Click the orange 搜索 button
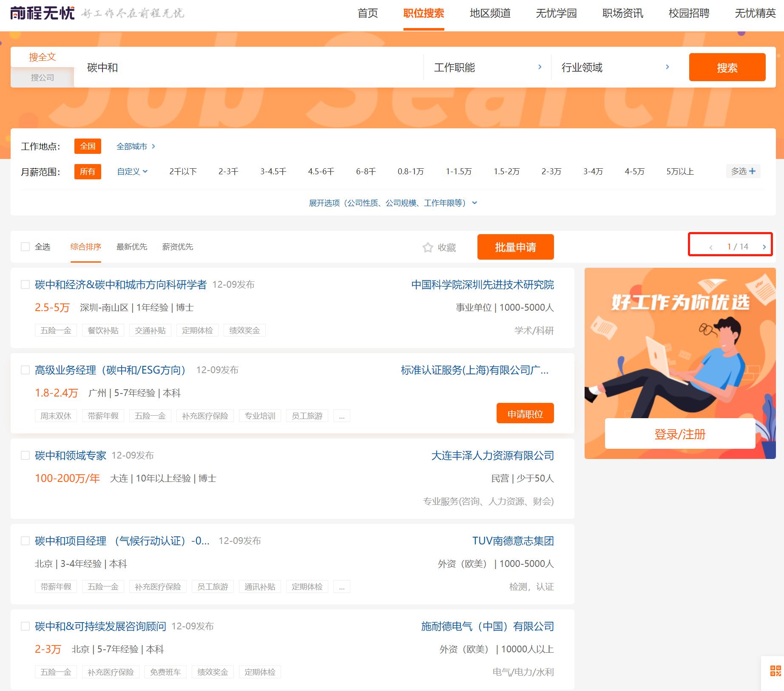 pos(727,67)
